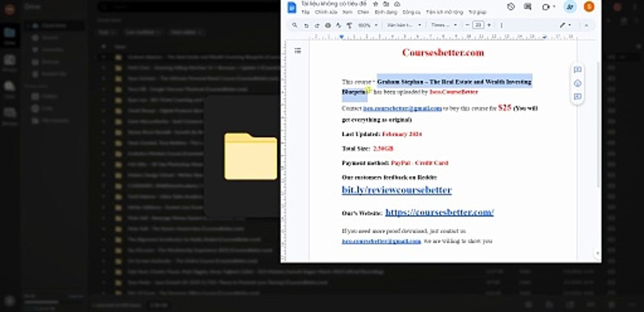644x312 pixels.
Task: Open the Công cụ menu
Action: [x=411, y=12]
